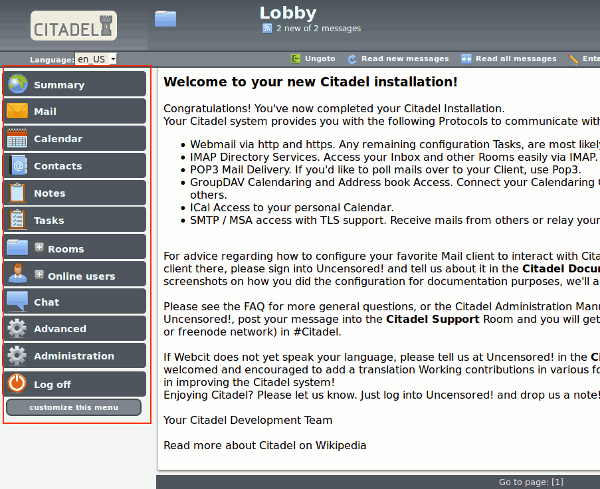
Task: Click the welcome message heading
Action: [310, 82]
